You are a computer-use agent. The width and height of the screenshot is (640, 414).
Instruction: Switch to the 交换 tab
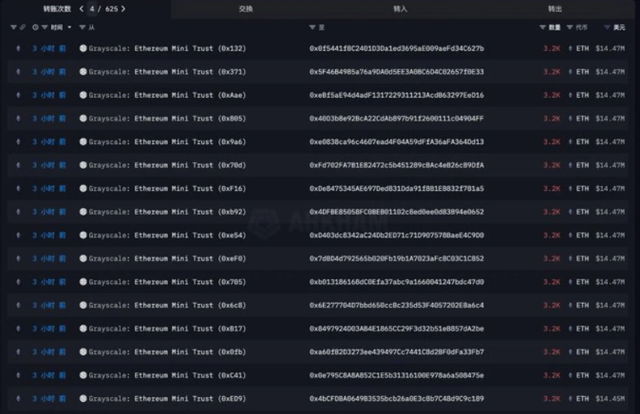point(245,8)
